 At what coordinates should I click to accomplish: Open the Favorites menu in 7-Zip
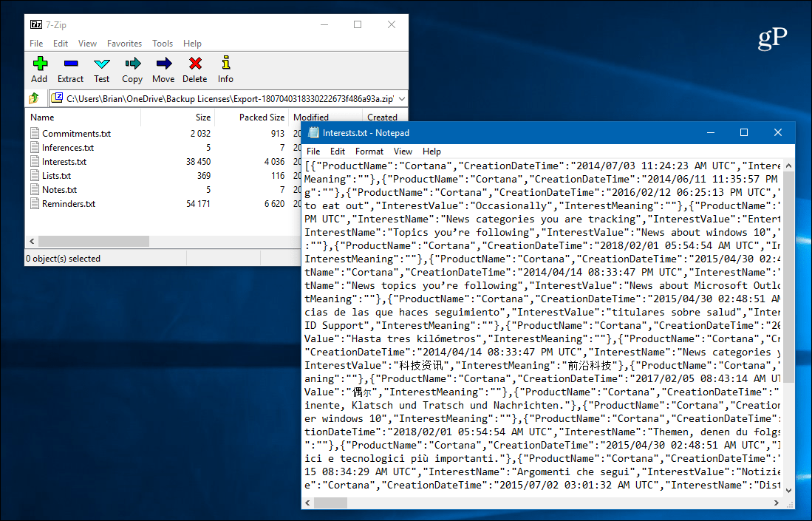[124, 44]
